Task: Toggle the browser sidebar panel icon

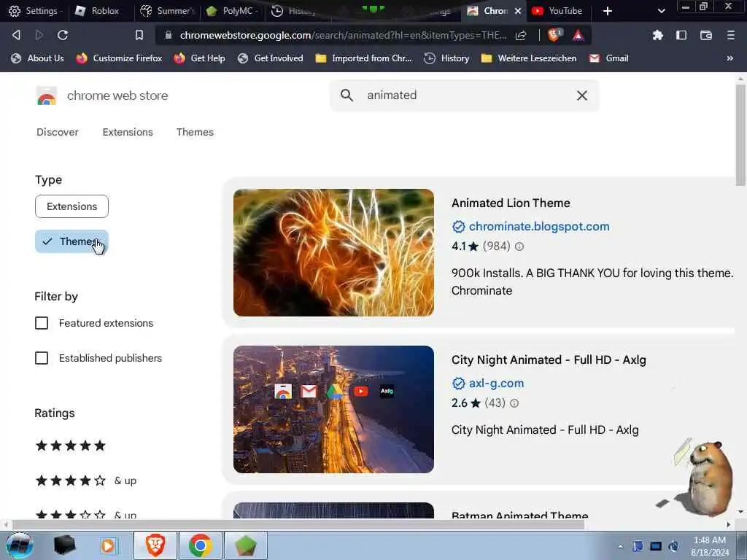Action: tap(681, 35)
